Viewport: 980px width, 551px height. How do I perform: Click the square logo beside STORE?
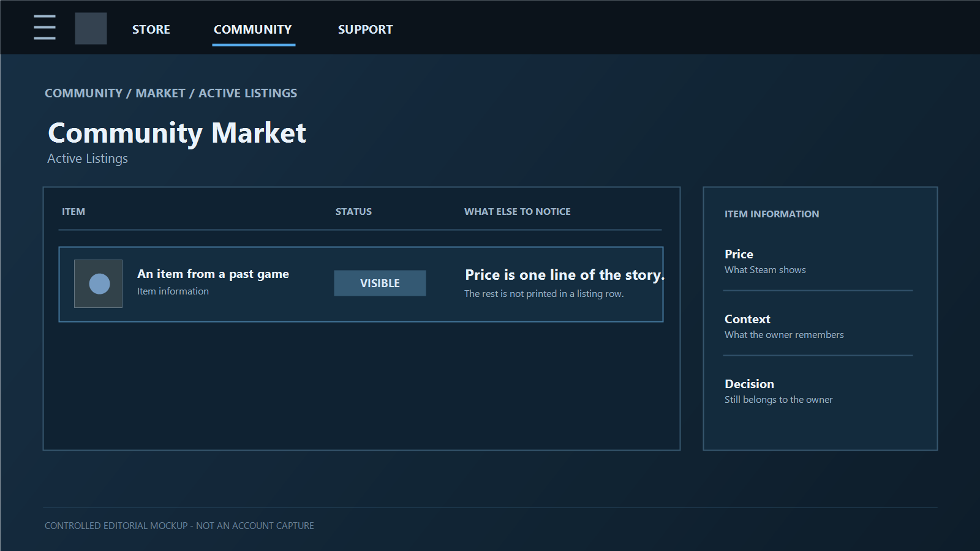[x=91, y=28]
